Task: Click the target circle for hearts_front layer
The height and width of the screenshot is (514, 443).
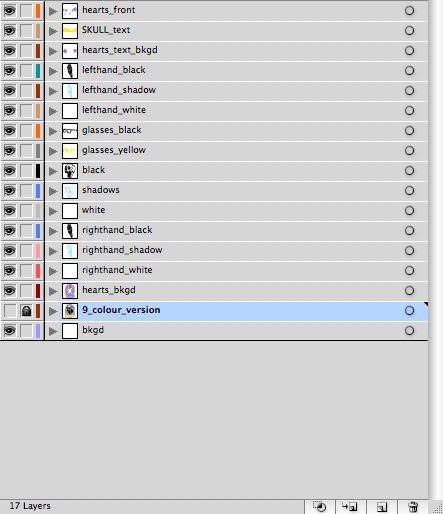Action: pyautogui.click(x=409, y=11)
